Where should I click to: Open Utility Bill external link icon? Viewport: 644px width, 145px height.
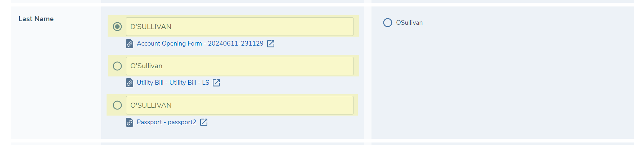(216, 83)
